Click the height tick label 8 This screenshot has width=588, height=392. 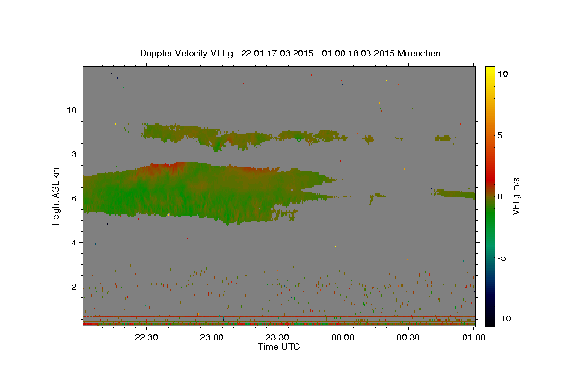(x=74, y=154)
